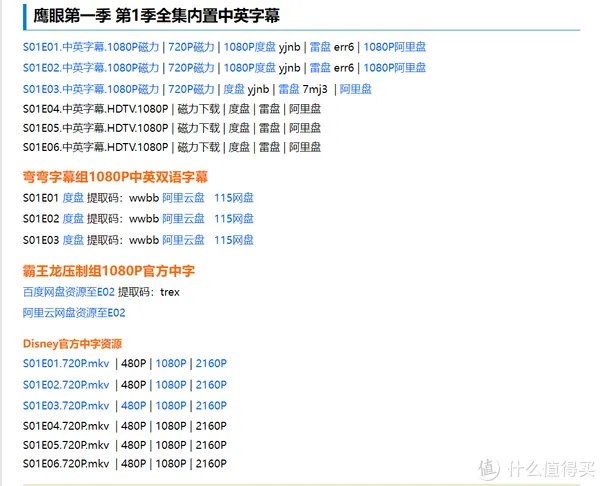Click S01E05.720P.mkv text
Screen dimensions: 600x486
tap(66, 445)
